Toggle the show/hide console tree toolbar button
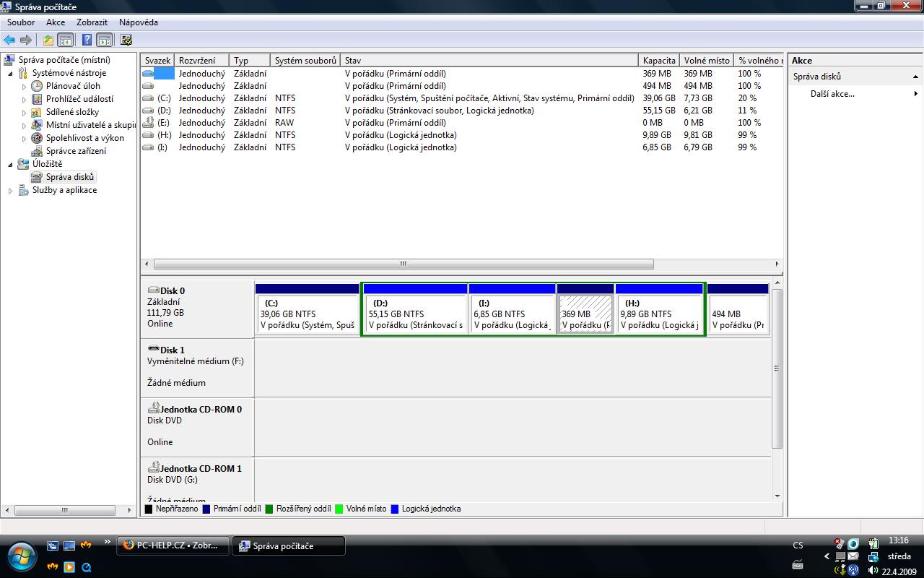This screenshot has height=578, width=924. click(66, 40)
